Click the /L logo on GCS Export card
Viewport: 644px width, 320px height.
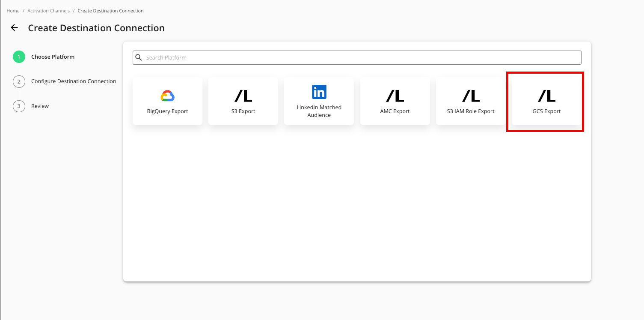point(546,96)
